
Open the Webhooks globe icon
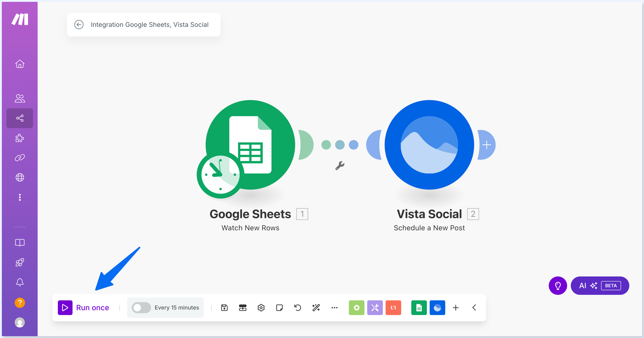20,177
